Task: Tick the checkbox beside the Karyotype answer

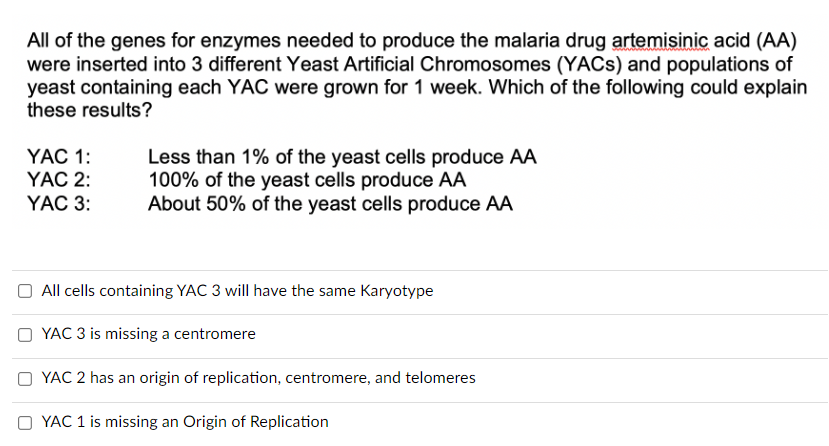Action: 25,291
